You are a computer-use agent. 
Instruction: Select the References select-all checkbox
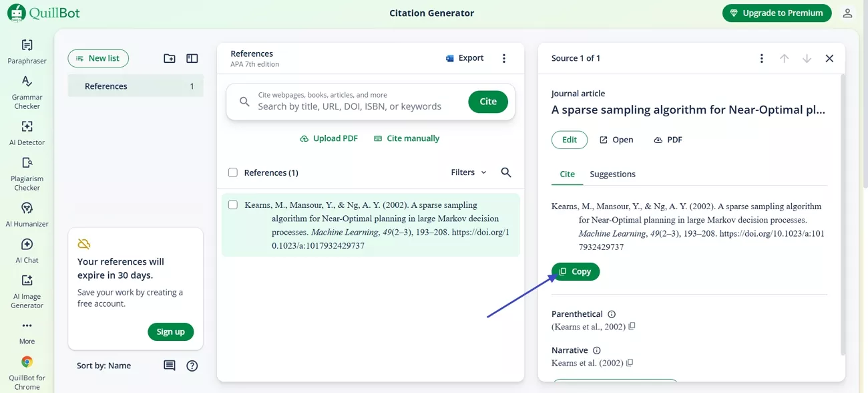[x=232, y=172]
